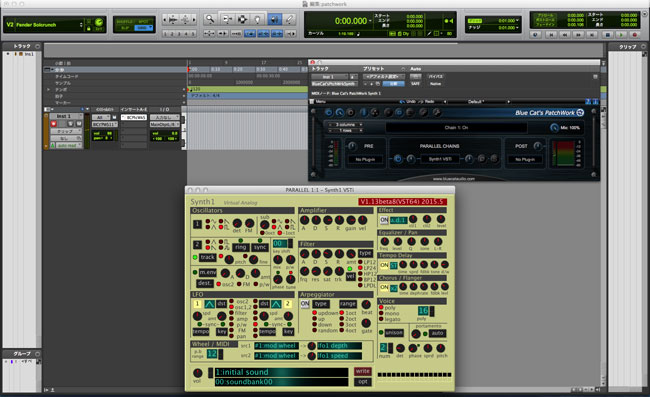
Task: Click the arpeggiator type button
Action: 321,304
